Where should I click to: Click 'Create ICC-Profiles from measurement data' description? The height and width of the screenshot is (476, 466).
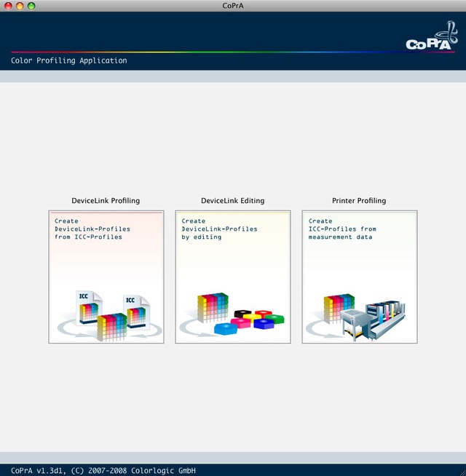(x=342, y=229)
